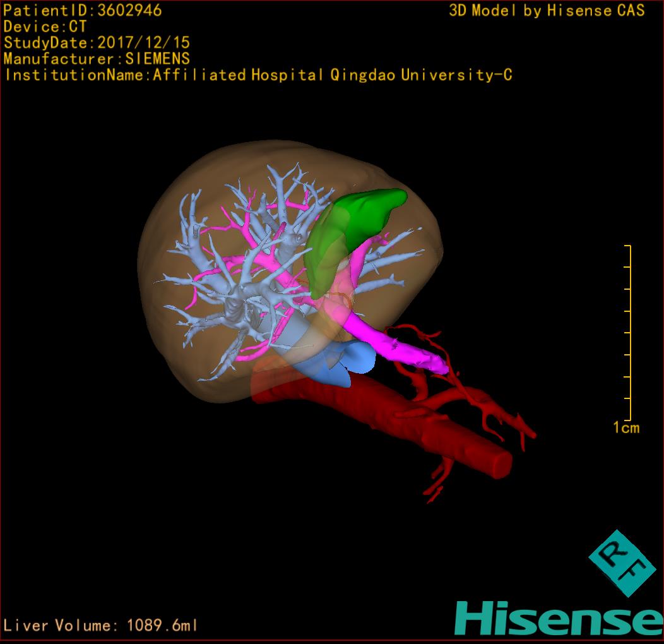Click the Manufacturer:SIEMENS label
Image resolution: width=664 pixels, height=644 pixels.
coord(97,59)
